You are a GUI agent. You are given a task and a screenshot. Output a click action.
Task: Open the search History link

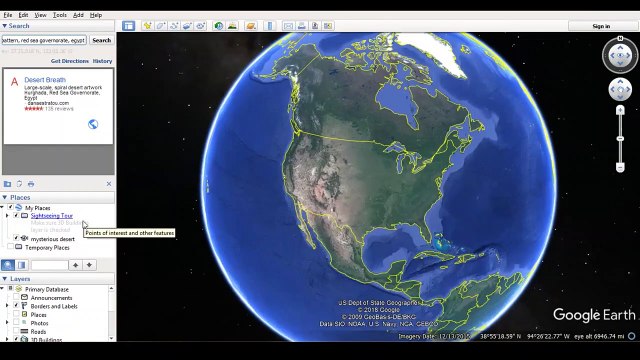coord(102,61)
